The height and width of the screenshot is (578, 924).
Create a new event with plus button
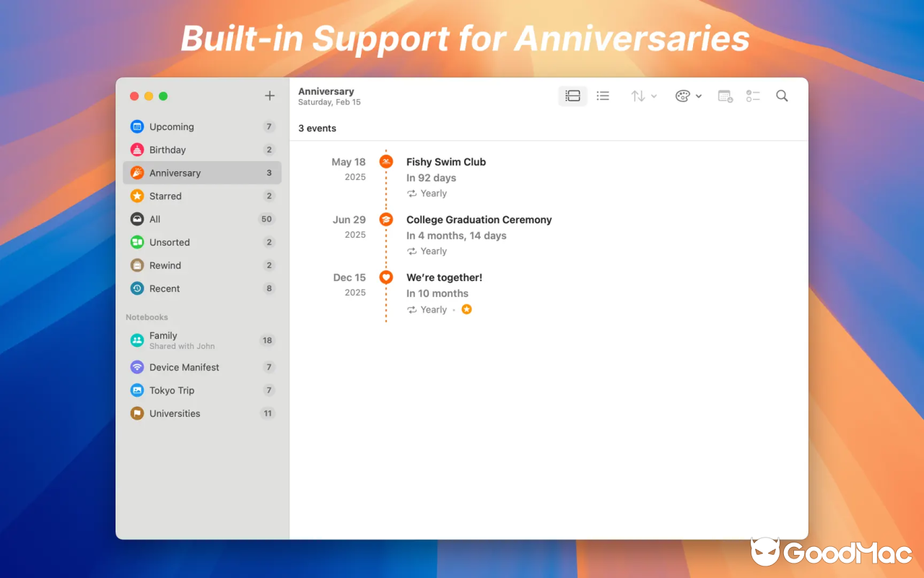click(x=269, y=95)
